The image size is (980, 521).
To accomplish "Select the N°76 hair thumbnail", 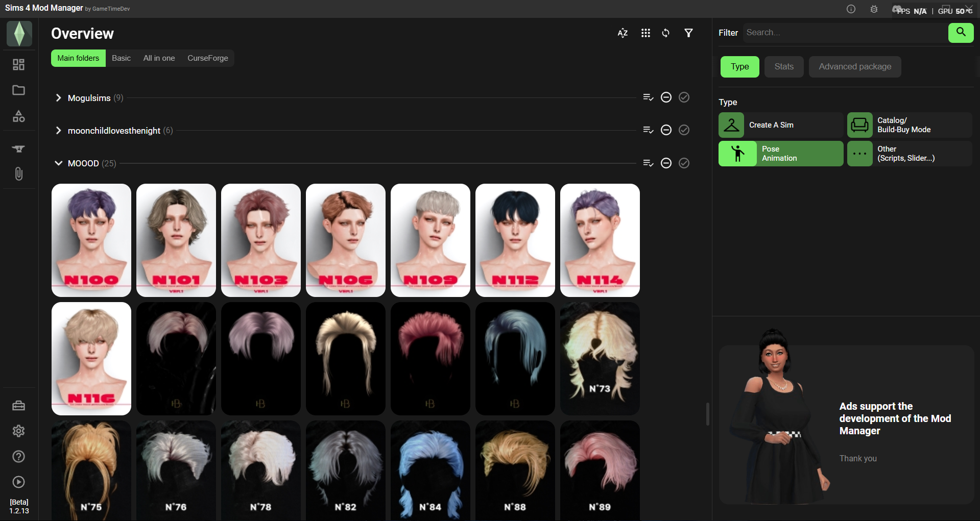I will (176, 470).
